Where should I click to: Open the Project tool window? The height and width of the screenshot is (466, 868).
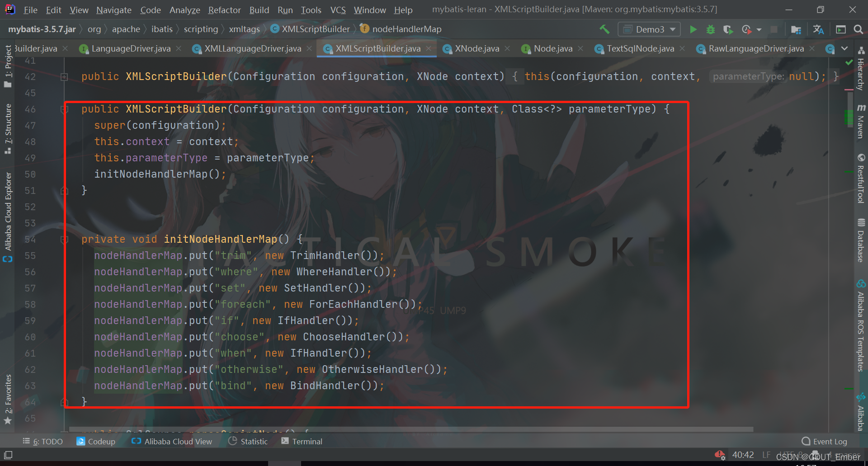coord(8,66)
